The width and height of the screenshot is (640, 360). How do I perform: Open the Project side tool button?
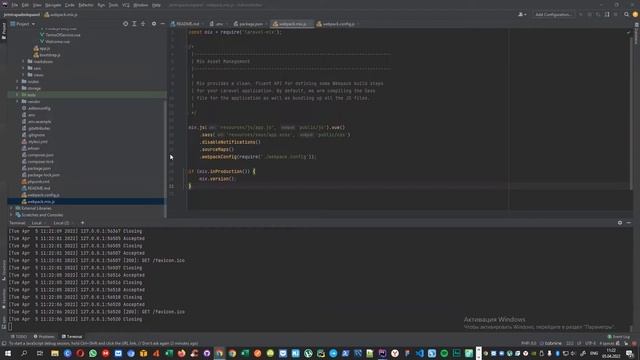(4, 31)
